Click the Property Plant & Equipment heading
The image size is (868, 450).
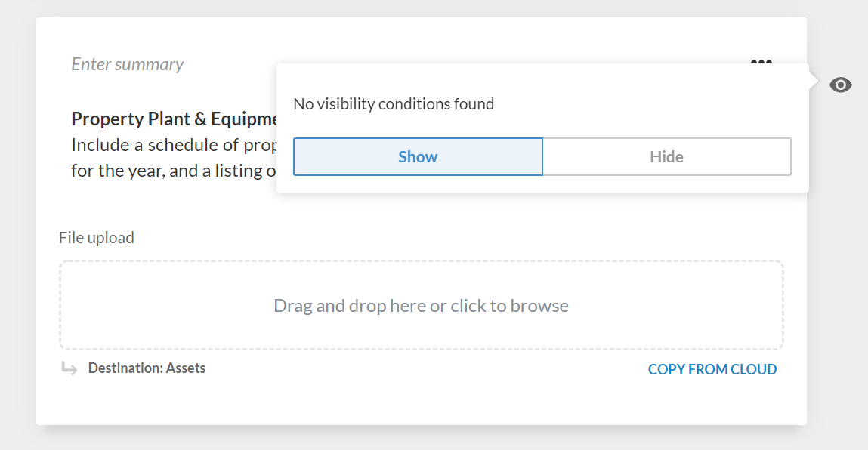tap(172, 119)
